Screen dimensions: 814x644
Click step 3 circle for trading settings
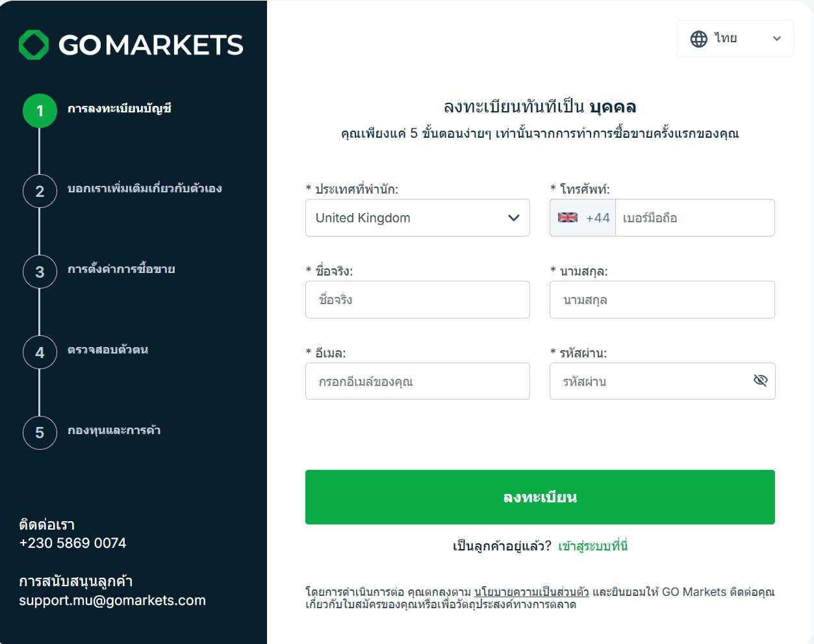40,272
